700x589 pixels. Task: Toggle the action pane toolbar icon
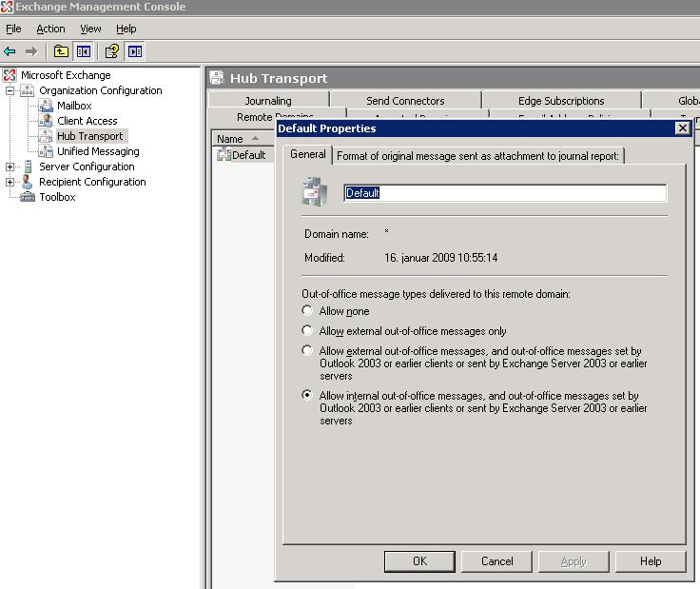(135, 51)
